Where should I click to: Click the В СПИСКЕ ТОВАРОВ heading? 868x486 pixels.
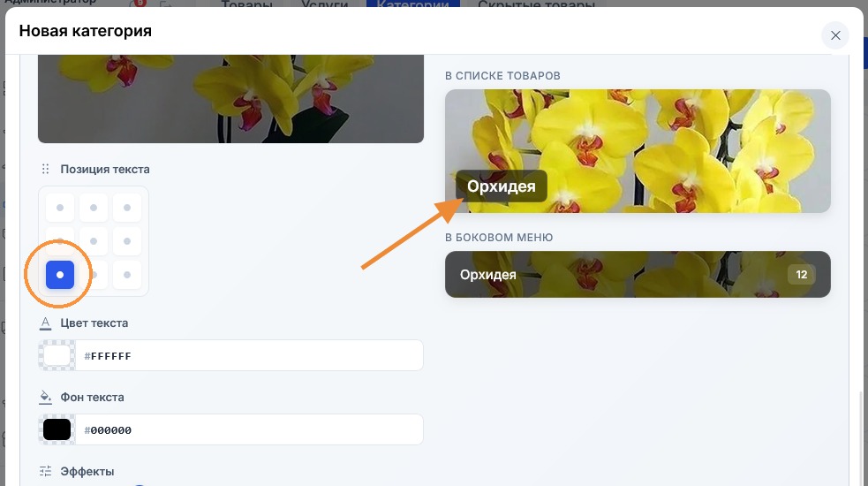coord(502,76)
